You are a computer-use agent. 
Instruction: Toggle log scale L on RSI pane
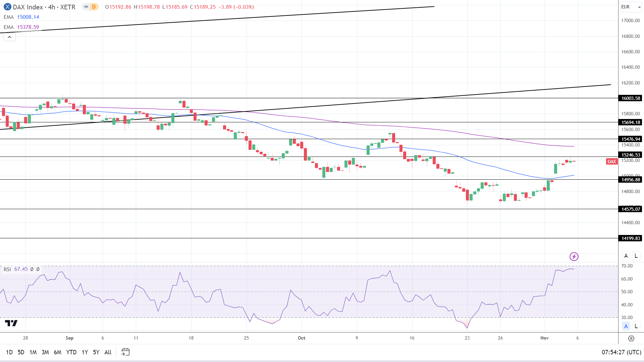pyautogui.click(x=636, y=326)
